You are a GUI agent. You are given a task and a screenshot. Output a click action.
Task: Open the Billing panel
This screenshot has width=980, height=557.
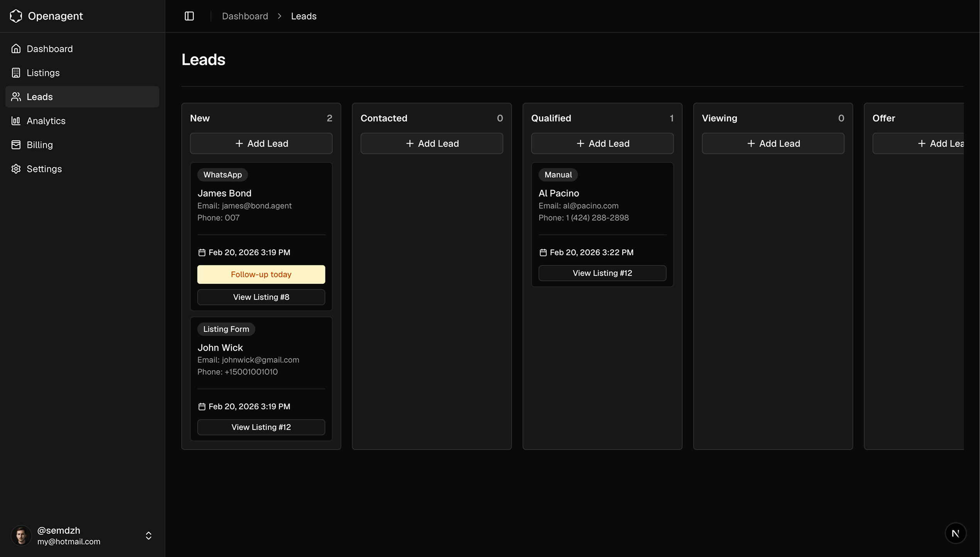39,144
